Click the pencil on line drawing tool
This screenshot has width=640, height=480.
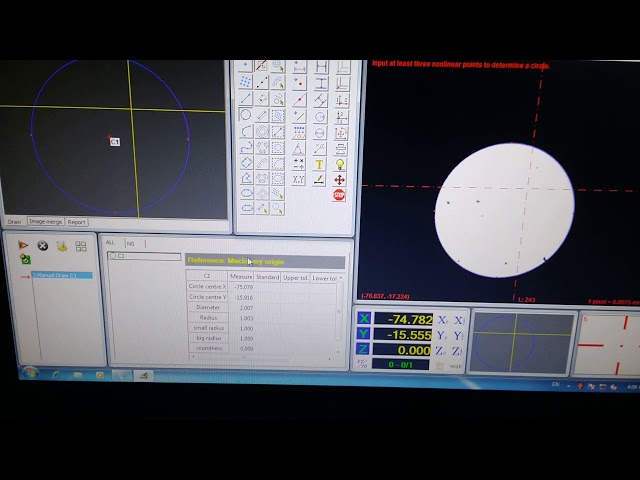pos(319,180)
